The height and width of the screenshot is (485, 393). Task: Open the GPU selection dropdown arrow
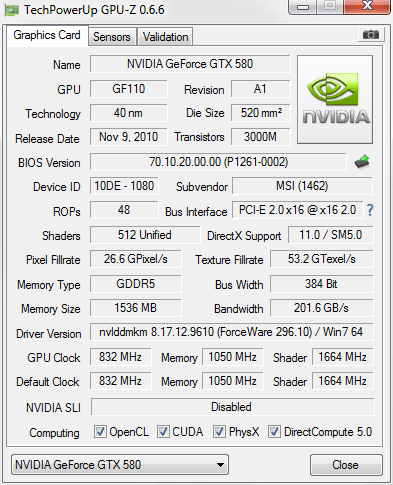220,465
